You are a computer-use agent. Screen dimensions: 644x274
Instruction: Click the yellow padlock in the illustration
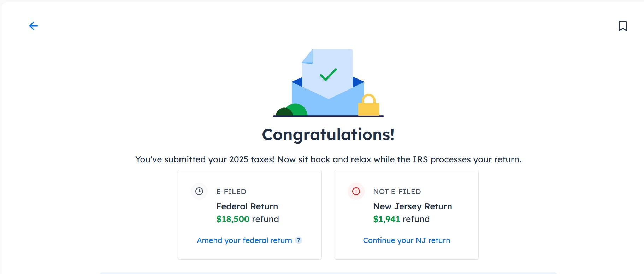pyautogui.click(x=368, y=105)
